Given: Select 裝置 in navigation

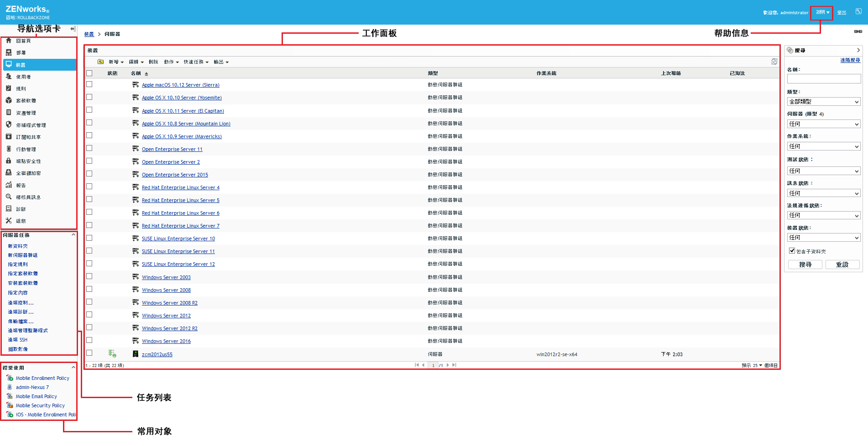Looking at the screenshot, I should (x=40, y=65).
